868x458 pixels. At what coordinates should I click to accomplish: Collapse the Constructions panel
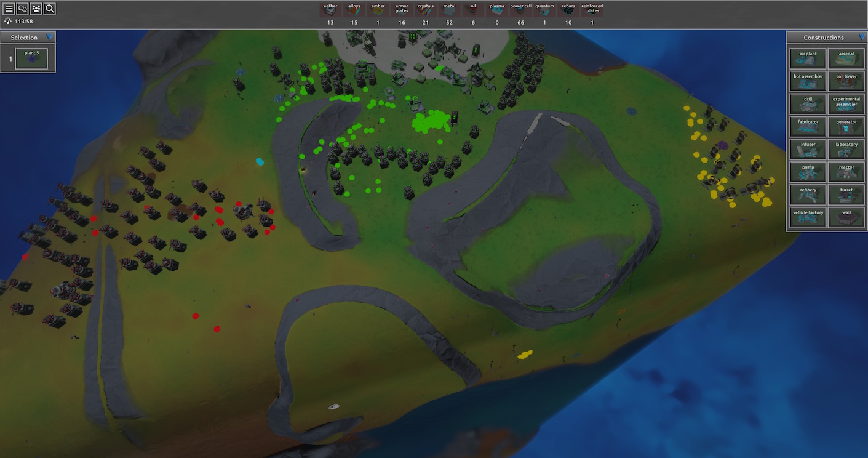861,37
